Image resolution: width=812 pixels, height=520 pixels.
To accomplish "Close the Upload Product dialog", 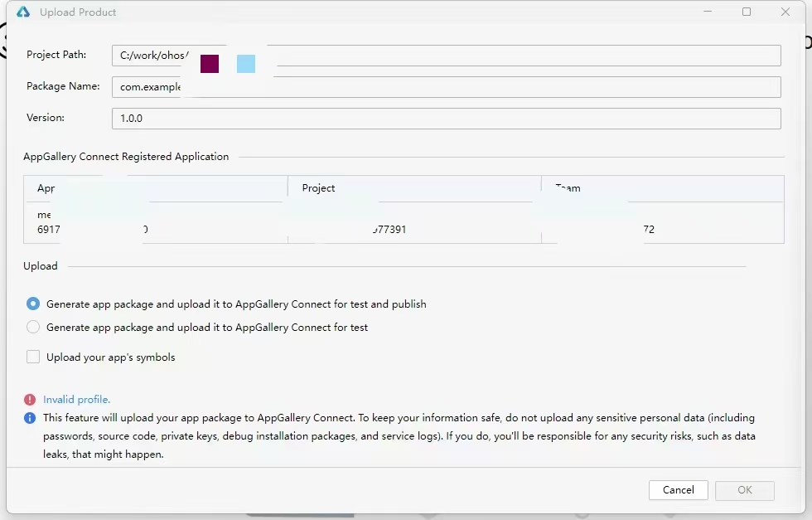I will 785,12.
